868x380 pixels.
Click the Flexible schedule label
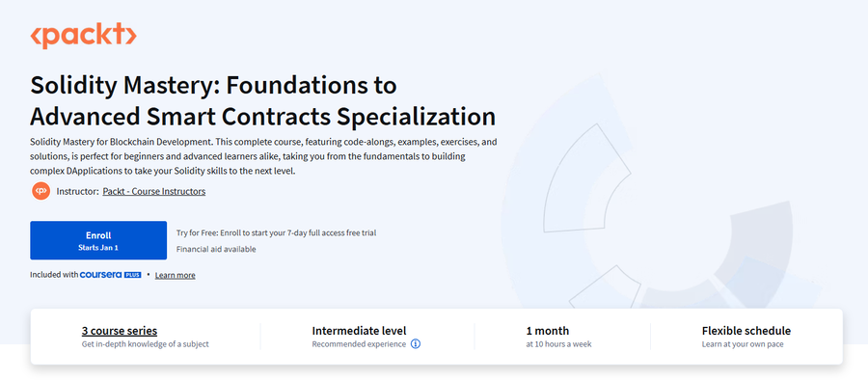pos(746,331)
